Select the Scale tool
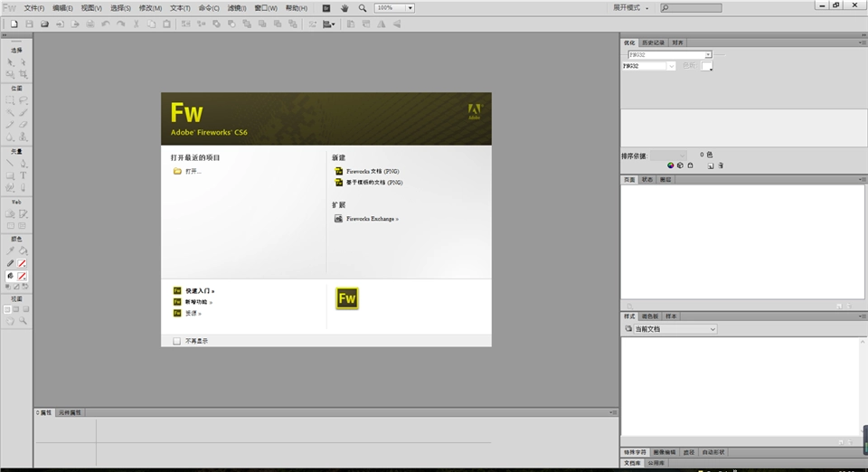This screenshot has width=868, height=472. tap(11, 74)
